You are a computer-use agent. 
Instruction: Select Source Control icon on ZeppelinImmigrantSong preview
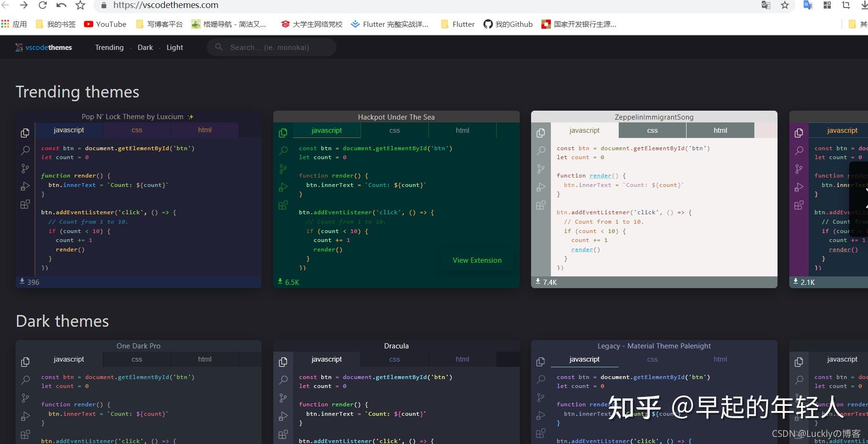[540, 168]
